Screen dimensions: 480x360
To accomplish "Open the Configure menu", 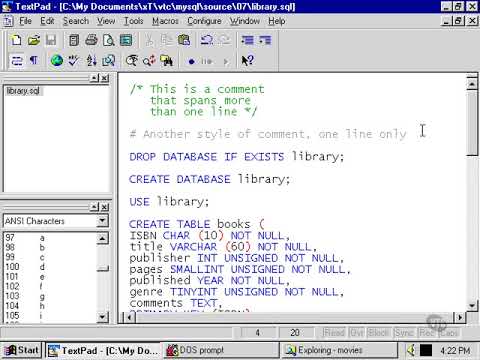I will 204,21.
